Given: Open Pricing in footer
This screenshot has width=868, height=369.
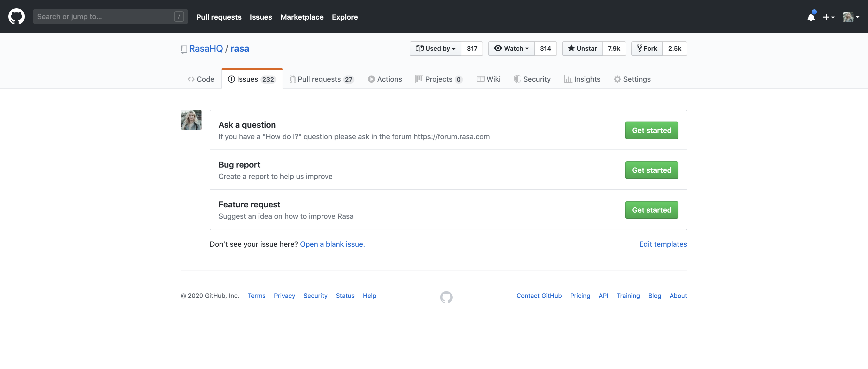Looking at the screenshot, I should click(x=580, y=296).
